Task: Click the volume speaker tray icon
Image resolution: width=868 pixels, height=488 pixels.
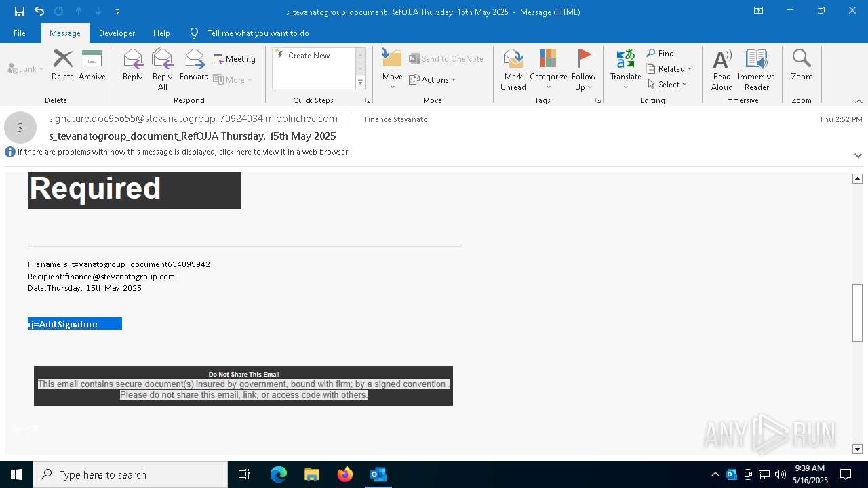Action: (x=781, y=474)
